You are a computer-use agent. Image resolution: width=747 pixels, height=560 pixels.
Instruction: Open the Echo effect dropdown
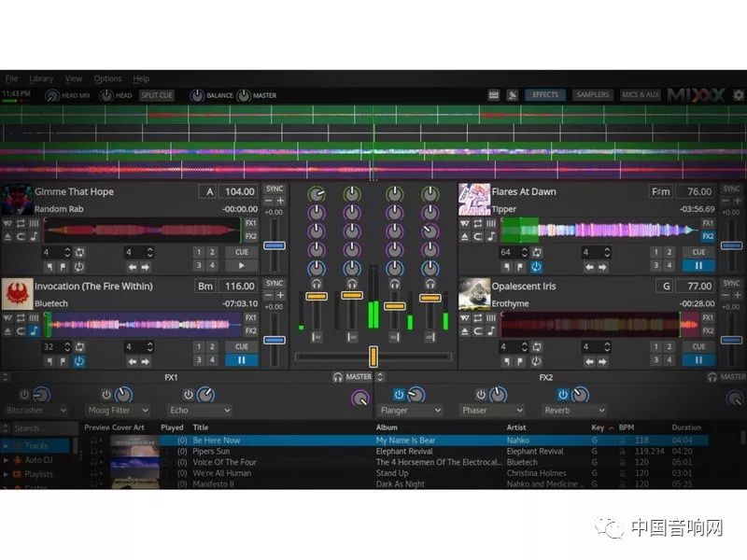tap(200, 410)
